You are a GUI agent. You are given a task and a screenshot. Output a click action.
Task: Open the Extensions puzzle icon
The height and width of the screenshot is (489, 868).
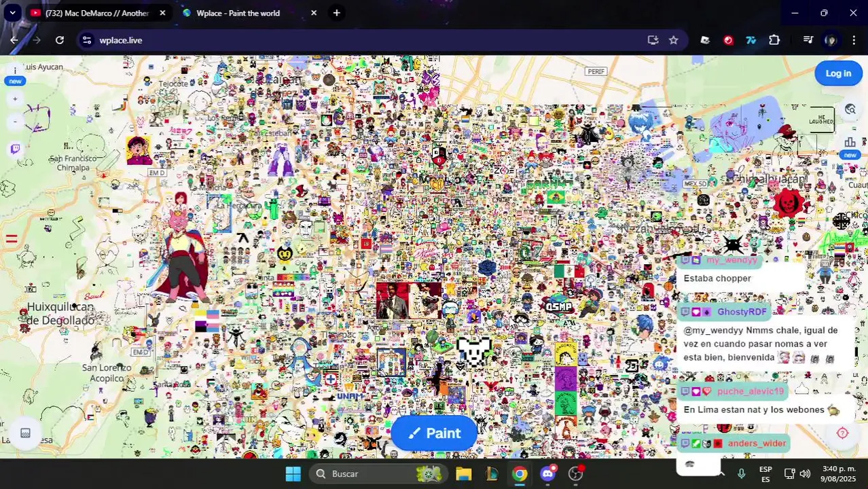(x=774, y=40)
